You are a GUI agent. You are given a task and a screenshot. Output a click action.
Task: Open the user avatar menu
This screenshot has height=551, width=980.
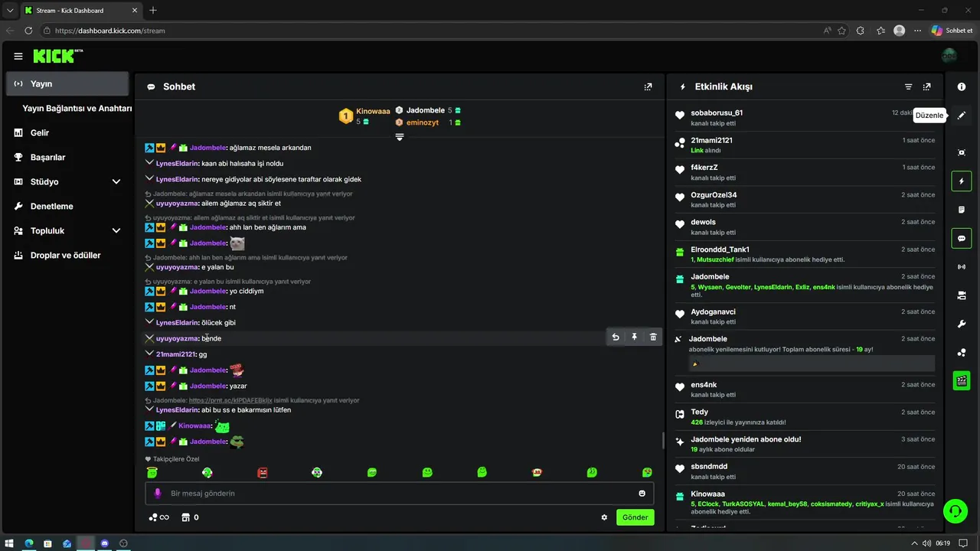click(x=949, y=56)
